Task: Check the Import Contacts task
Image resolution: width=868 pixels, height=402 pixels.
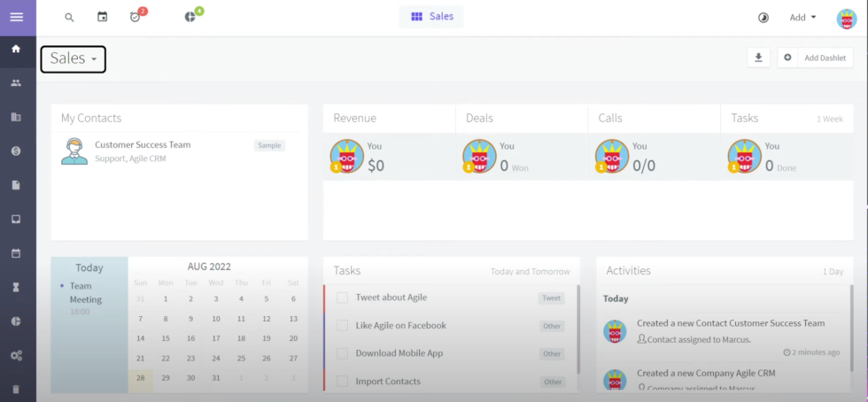Action: click(x=343, y=382)
